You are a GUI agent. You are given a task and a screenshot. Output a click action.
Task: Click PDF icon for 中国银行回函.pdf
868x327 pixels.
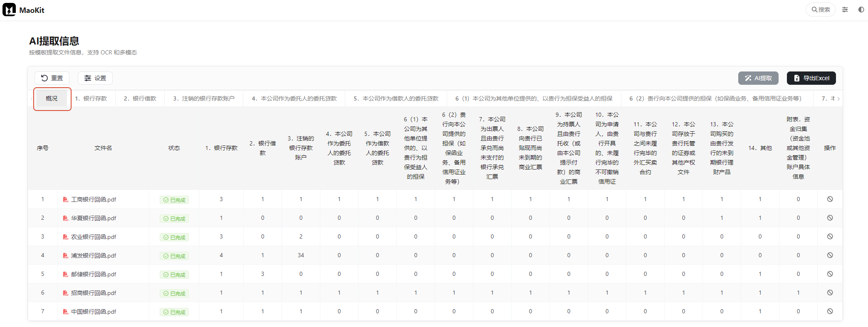point(65,312)
